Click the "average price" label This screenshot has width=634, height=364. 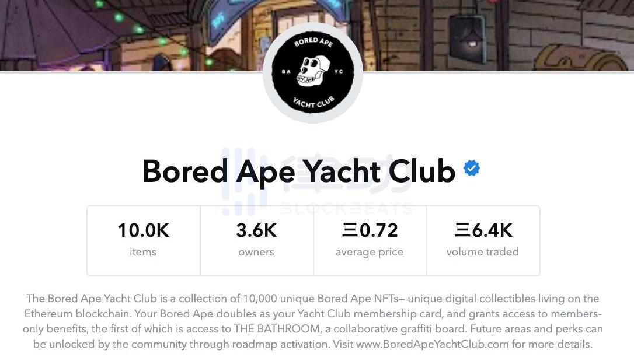[370, 252]
